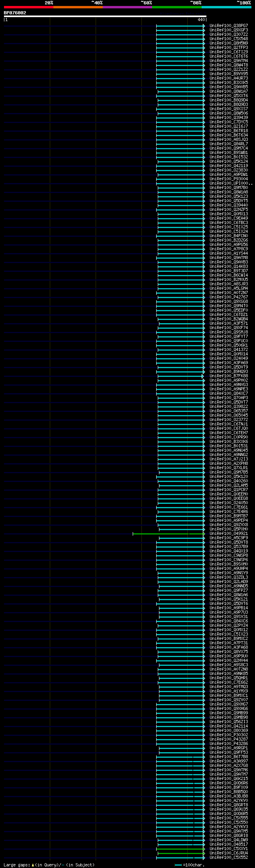Select hit label UniRef100_A7PT31
This screenshot has height=868, width=255.
229,643
